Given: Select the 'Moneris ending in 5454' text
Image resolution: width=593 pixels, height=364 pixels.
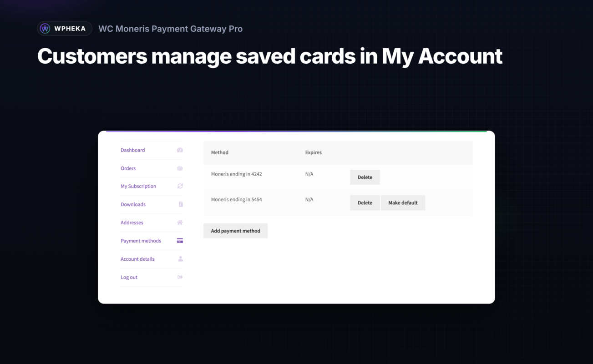Looking at the screenshot, I should click(237, 199).
